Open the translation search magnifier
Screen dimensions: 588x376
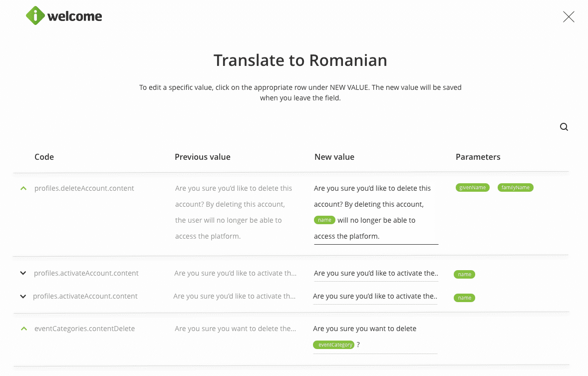click(564, 127)
